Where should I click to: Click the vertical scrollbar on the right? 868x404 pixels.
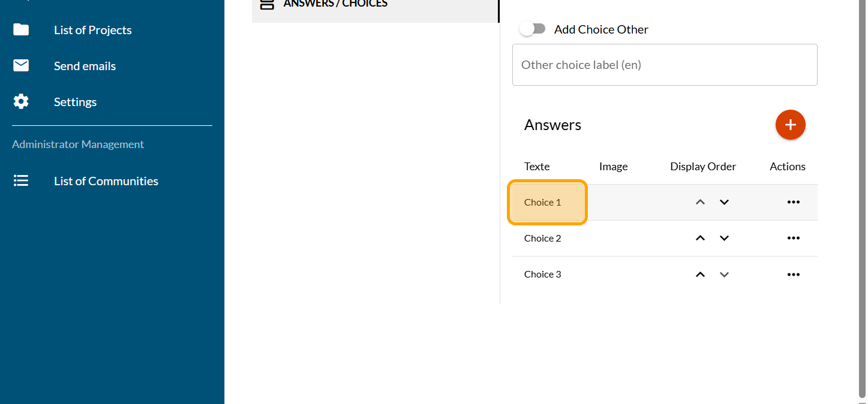click(x=863, y=198)
